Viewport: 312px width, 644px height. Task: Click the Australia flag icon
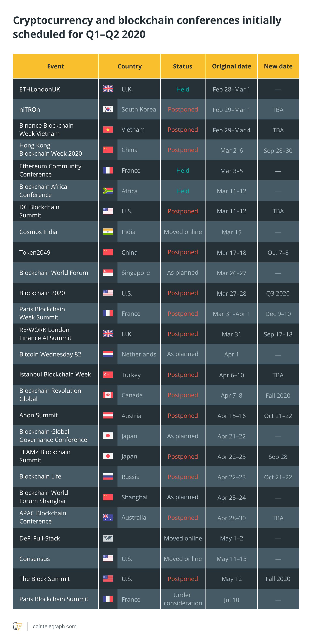pyautogui.click(x=108, y=517)
